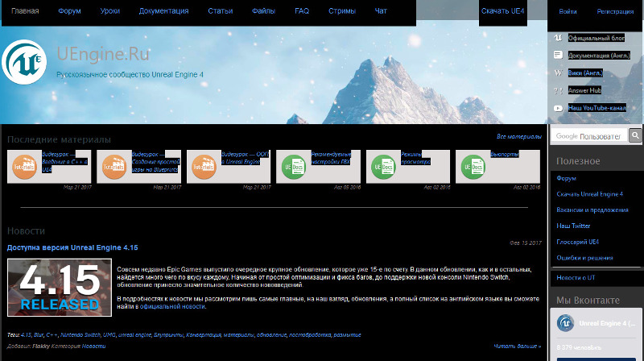Open the Новости о UT link
This screenshot has width=644, height=361.
tap(576, 277)
